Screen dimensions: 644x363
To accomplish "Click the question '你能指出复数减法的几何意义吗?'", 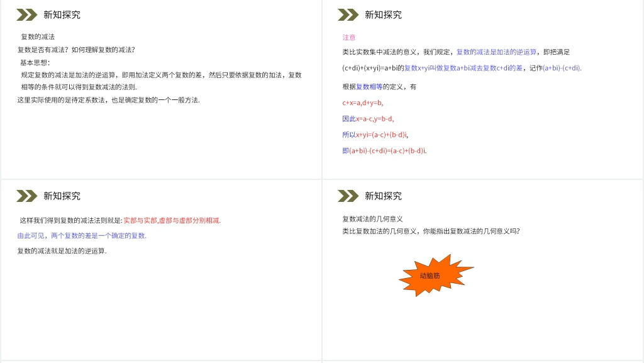I will point(472,231).
